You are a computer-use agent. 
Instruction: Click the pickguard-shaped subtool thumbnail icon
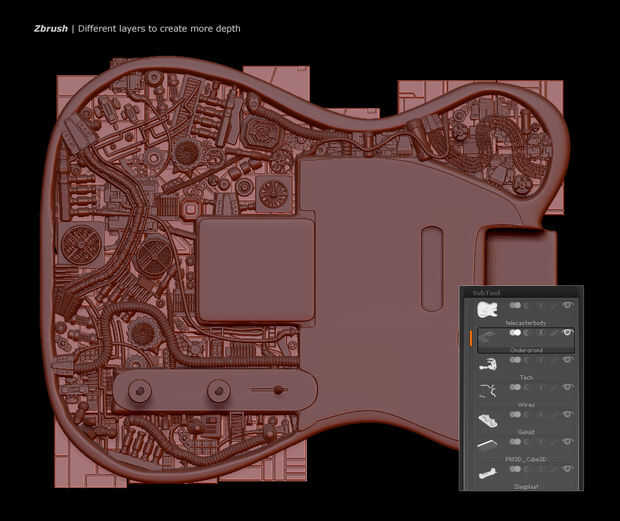point(488,419)
